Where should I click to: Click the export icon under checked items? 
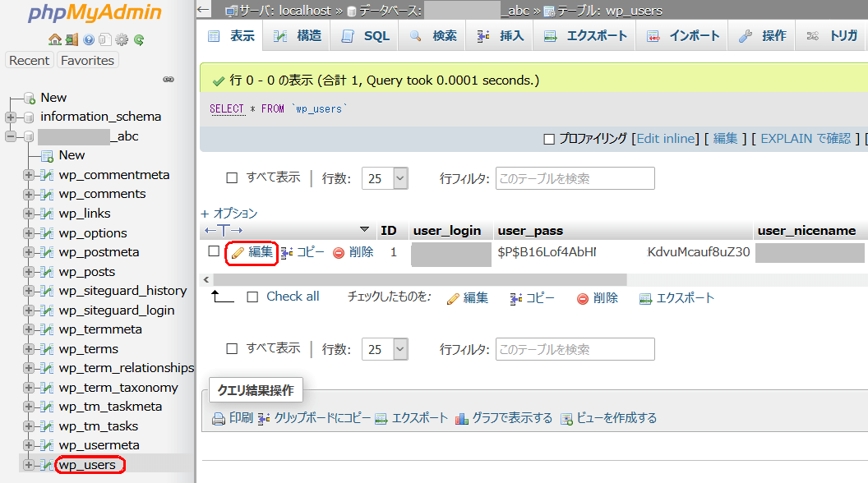[645, 299]
